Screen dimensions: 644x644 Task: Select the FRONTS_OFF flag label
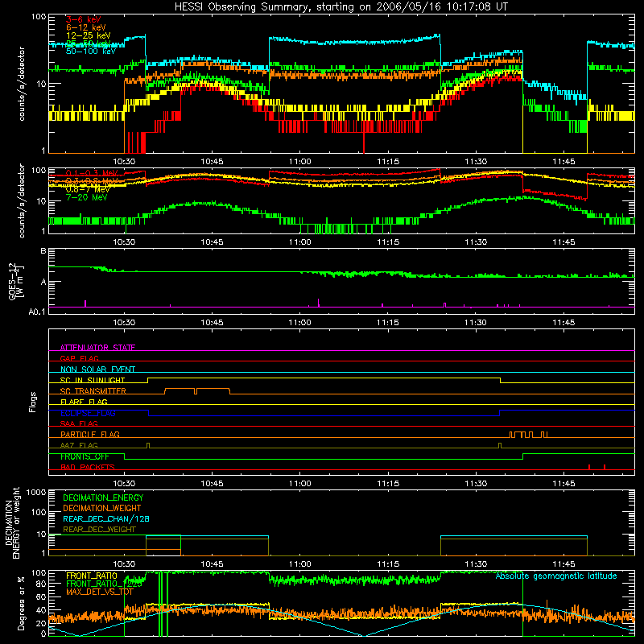click(x=85, y=456)
